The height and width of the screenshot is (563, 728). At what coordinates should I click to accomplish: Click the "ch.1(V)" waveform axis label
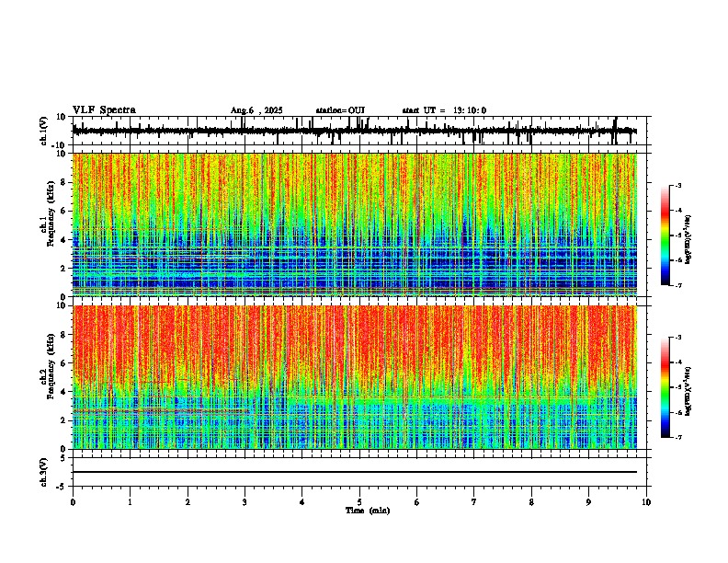tap(44, 131)
